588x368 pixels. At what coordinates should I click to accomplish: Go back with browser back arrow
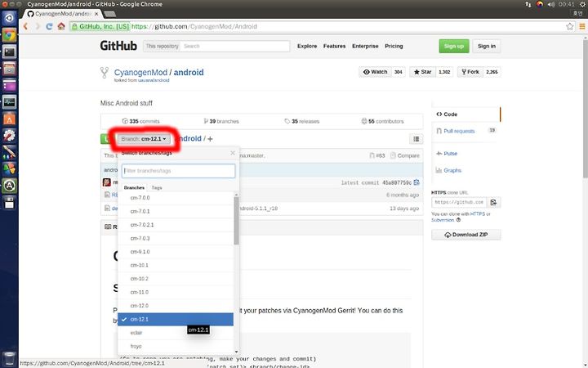click(x=25, y=26)
